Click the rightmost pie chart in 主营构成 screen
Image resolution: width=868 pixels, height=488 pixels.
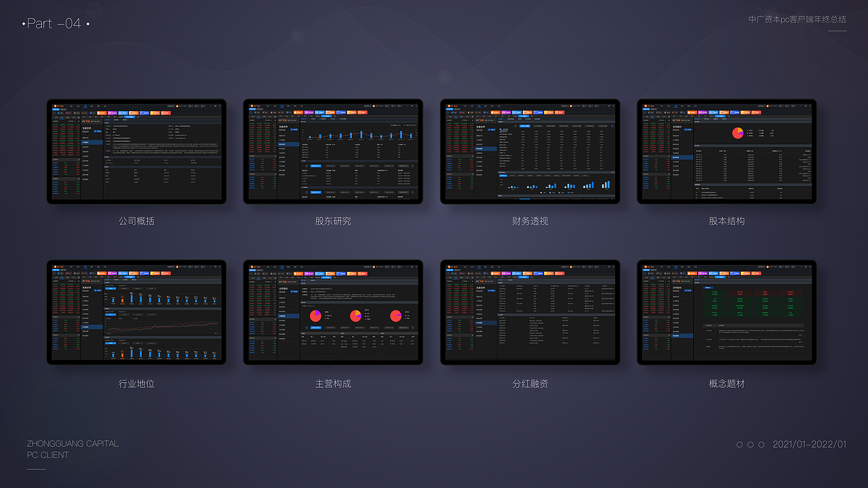[395, 316]
